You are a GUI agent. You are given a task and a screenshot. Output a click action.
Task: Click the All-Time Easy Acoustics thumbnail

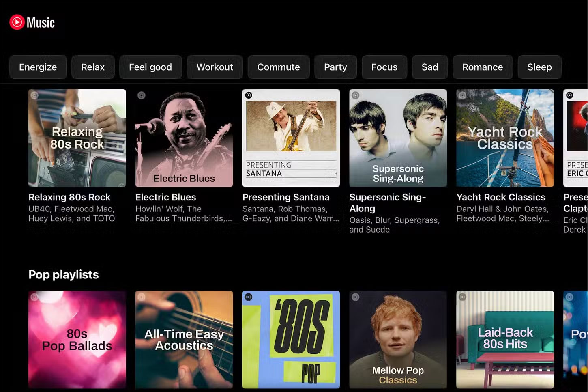click(x=184, y=340)
